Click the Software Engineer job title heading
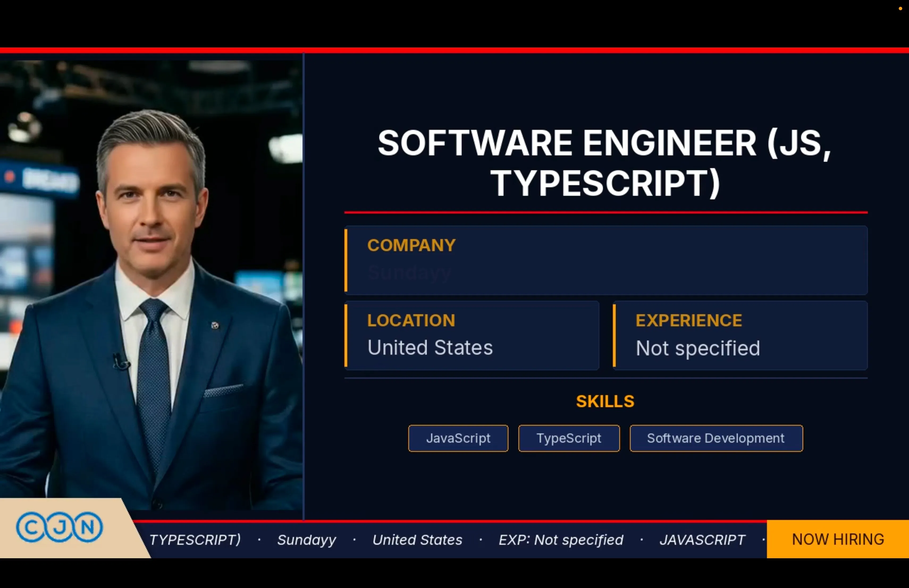The width and height of the screenshot is (909, 588). [x=605, y=163]
